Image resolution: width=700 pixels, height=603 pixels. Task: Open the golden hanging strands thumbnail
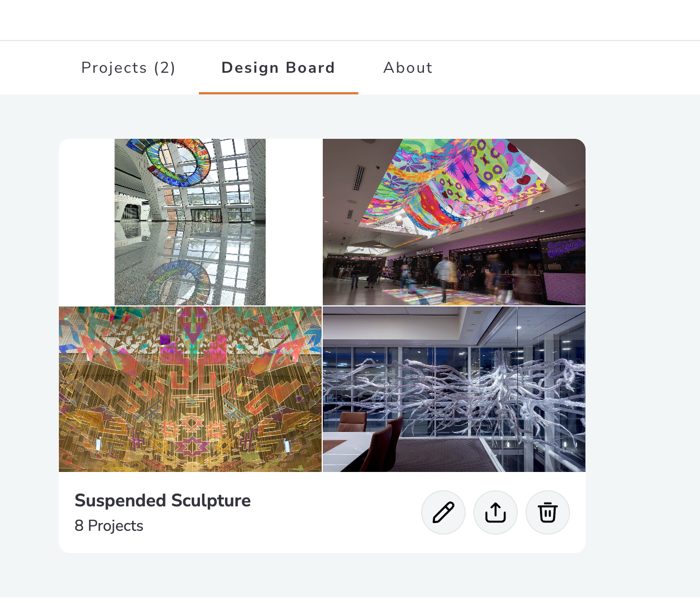coord(190,389)
